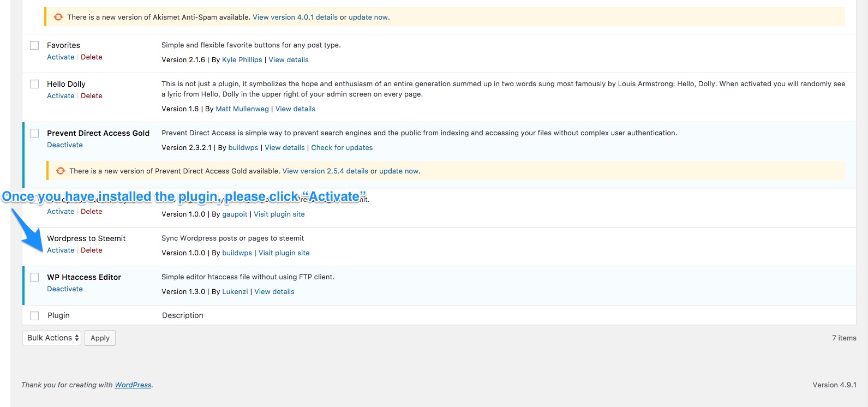This screenshot has width=868, height=407.
Task: Deactivate Prevent Direct Access Gold
Action: [x=65, y=145]
